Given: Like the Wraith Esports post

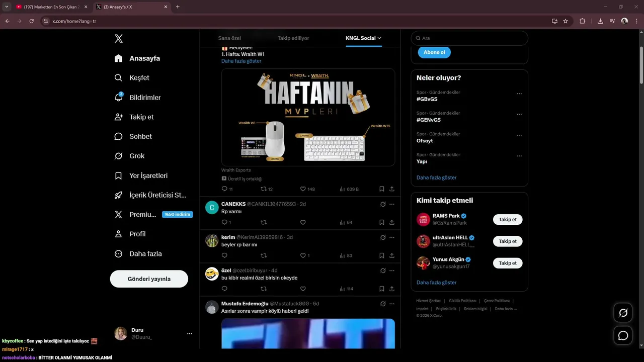Looking at the screenshot, I should [x=303, y=189].
